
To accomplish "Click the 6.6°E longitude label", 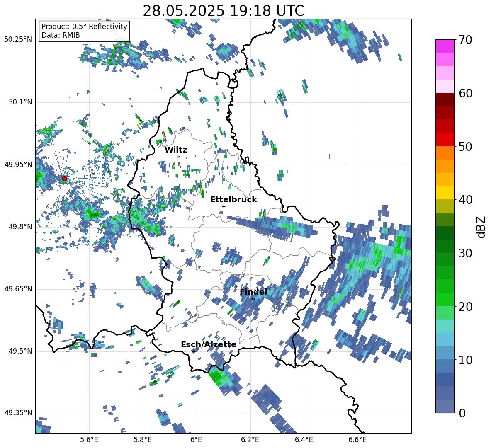I will click(357, 440).
